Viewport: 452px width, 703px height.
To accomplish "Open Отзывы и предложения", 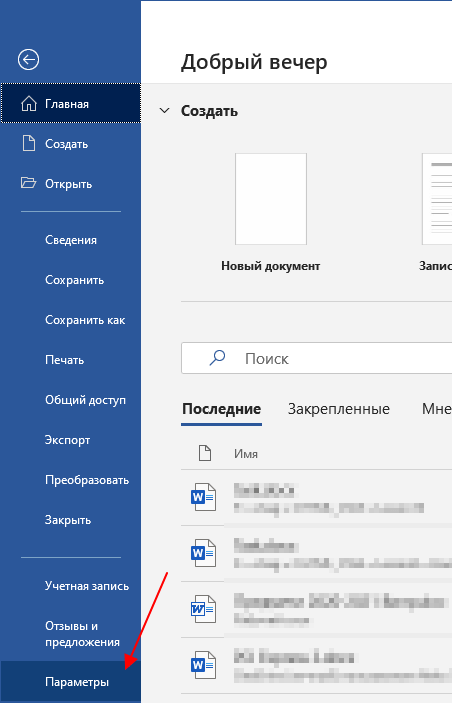I will 70,634.
